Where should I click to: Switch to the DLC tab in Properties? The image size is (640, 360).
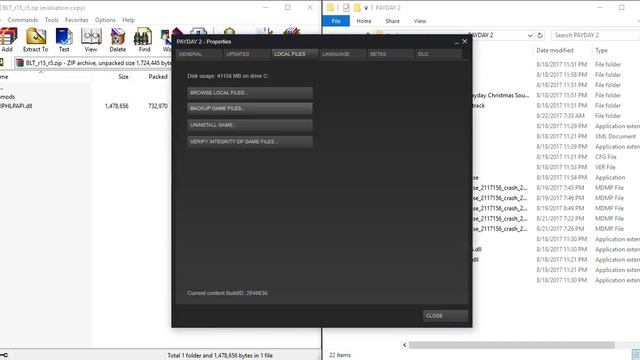438,54
